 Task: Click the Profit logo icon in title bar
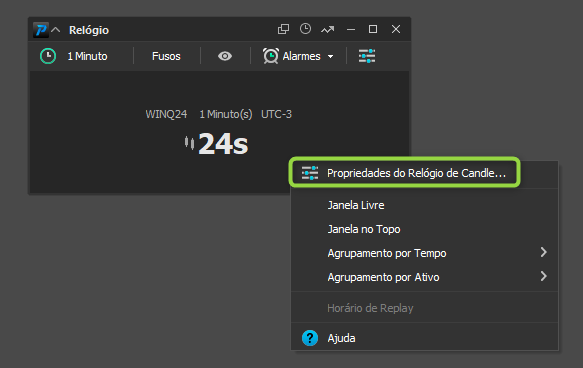[41, 30]
